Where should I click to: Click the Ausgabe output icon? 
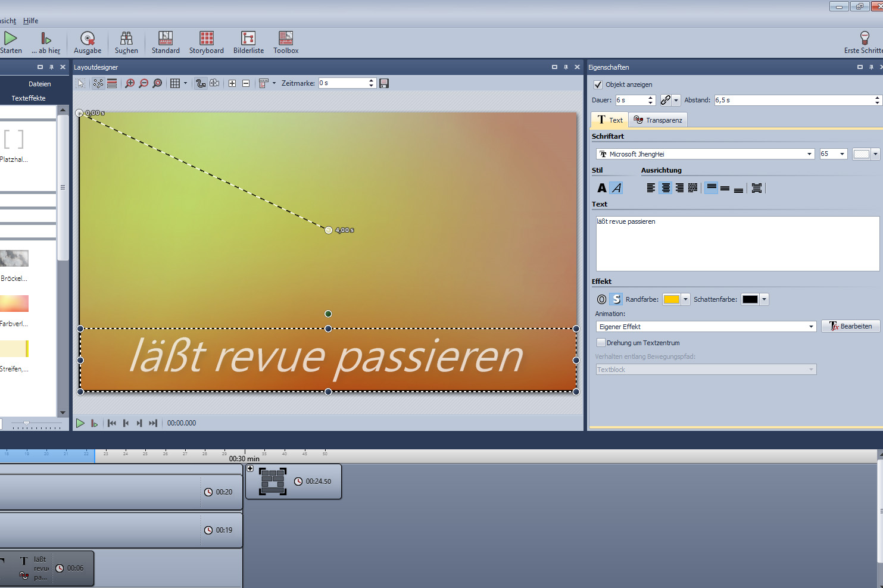click(x=88, y=42)
